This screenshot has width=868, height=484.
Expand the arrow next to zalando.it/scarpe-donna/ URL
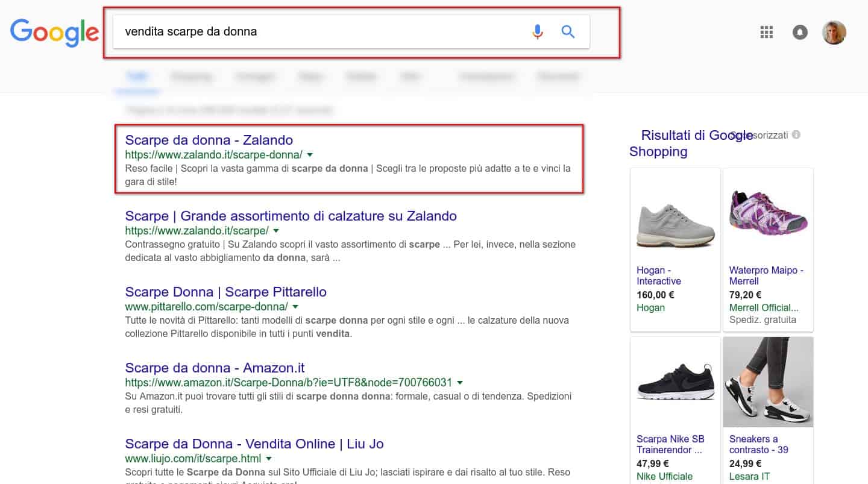tap(310, 155)
